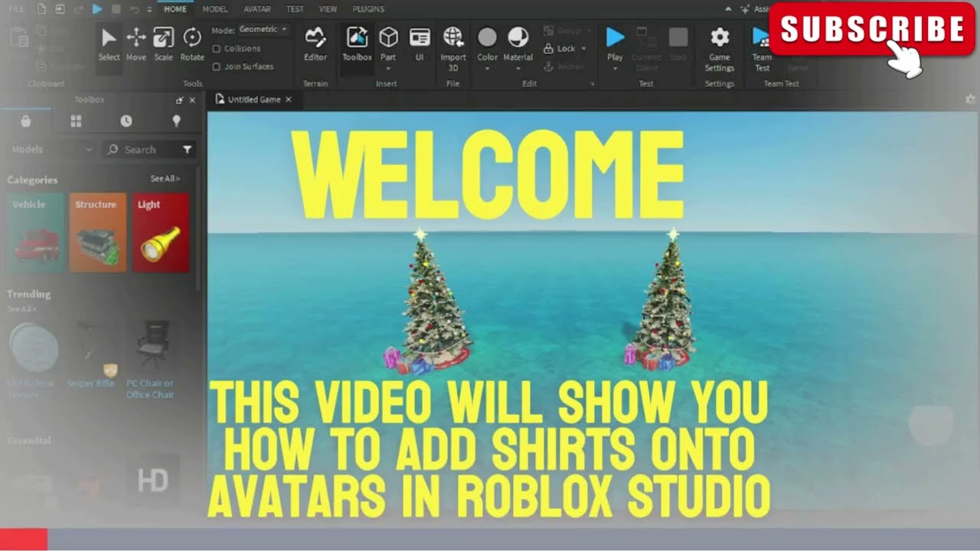Viewport: 980px width, 551px height.
Task: Start Team Test
Action: pyautogui.click(x=762, y=47)
